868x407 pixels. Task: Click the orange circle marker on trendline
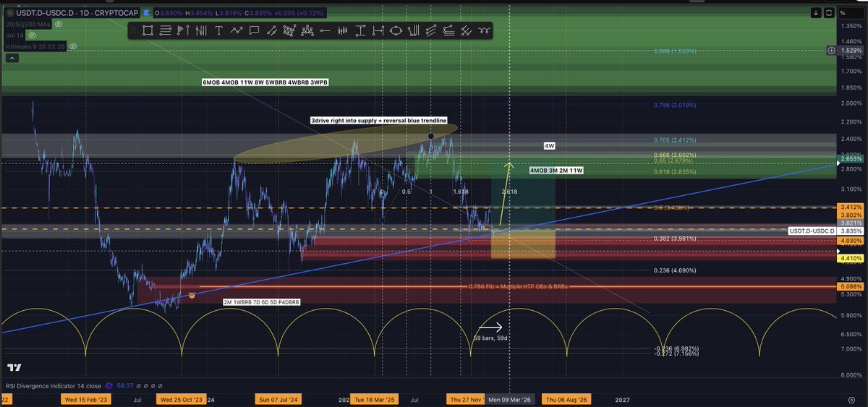pyautogui.click(x=192, y=295)
